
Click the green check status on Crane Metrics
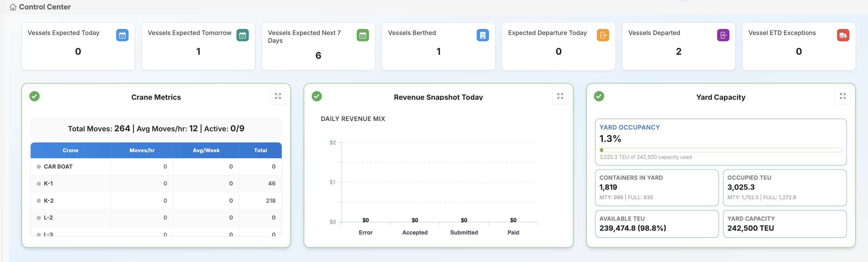coord(34,96)
